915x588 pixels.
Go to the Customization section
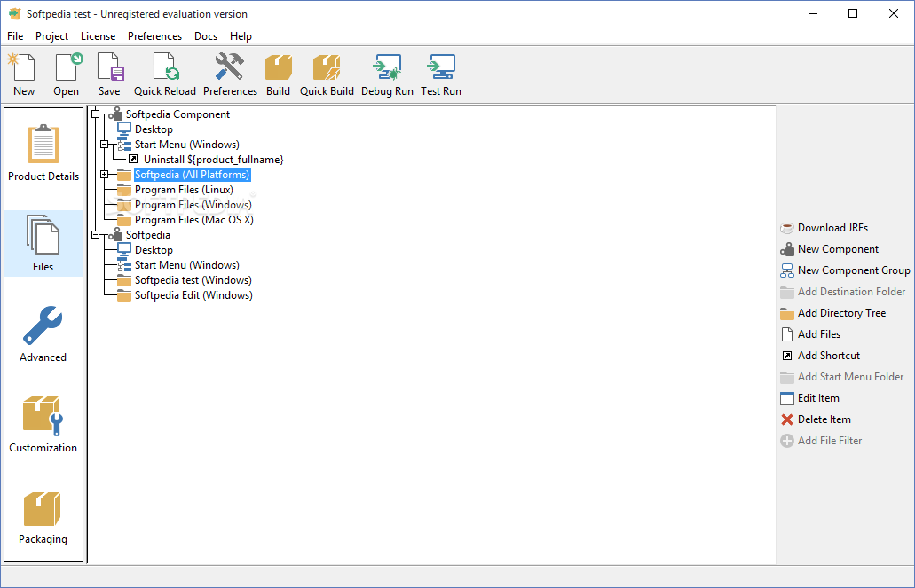[43, 424]
